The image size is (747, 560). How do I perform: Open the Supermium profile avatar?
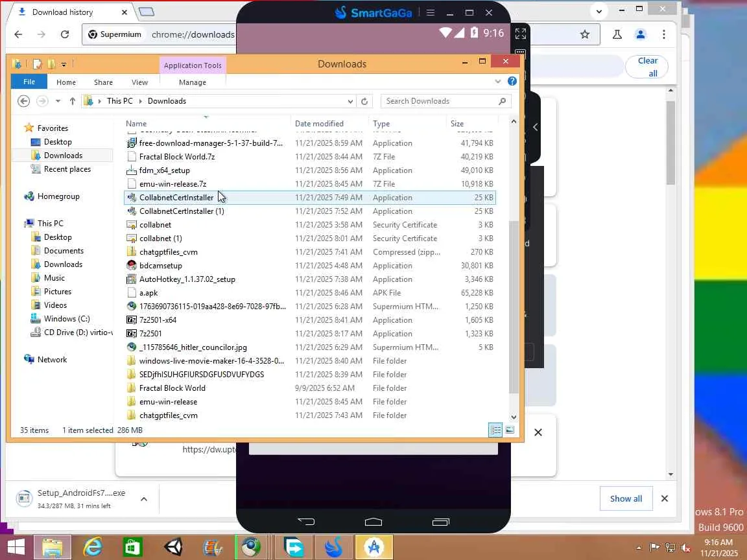coord(640,34)
